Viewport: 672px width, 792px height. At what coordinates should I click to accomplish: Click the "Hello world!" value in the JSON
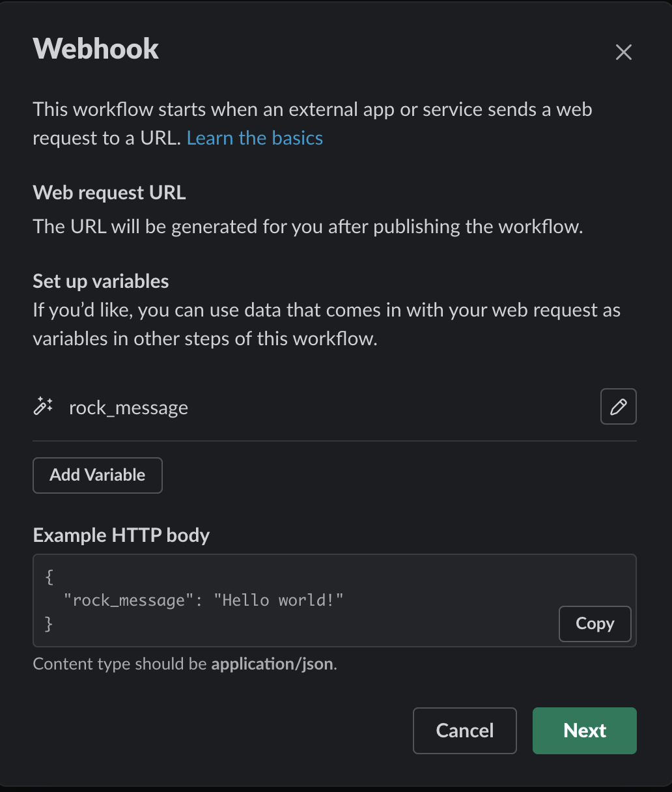279,601
